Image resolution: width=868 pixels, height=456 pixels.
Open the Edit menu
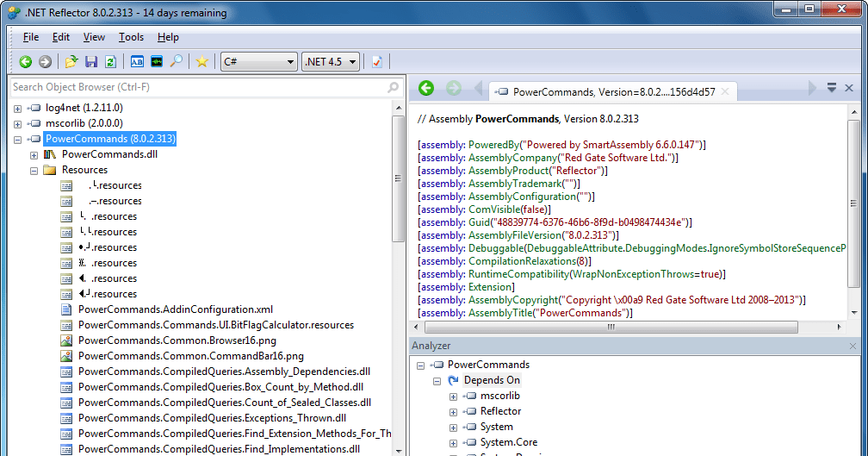point(61,37)
